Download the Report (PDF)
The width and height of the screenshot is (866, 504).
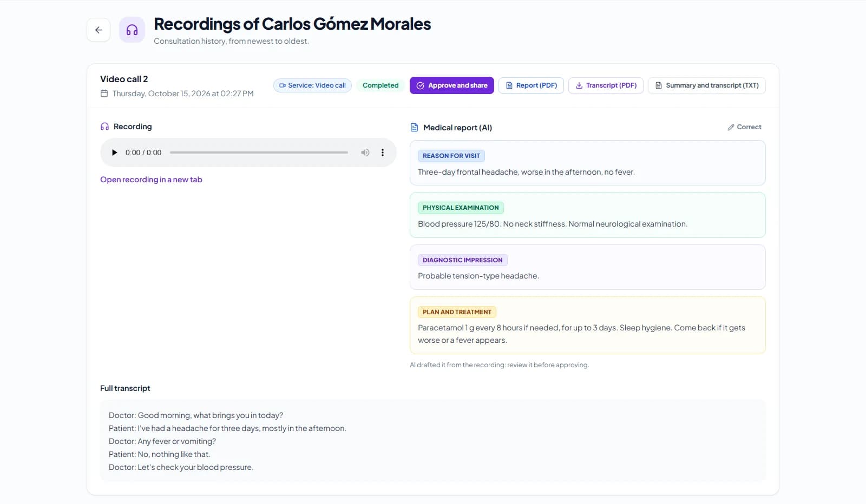click(531, 85)
